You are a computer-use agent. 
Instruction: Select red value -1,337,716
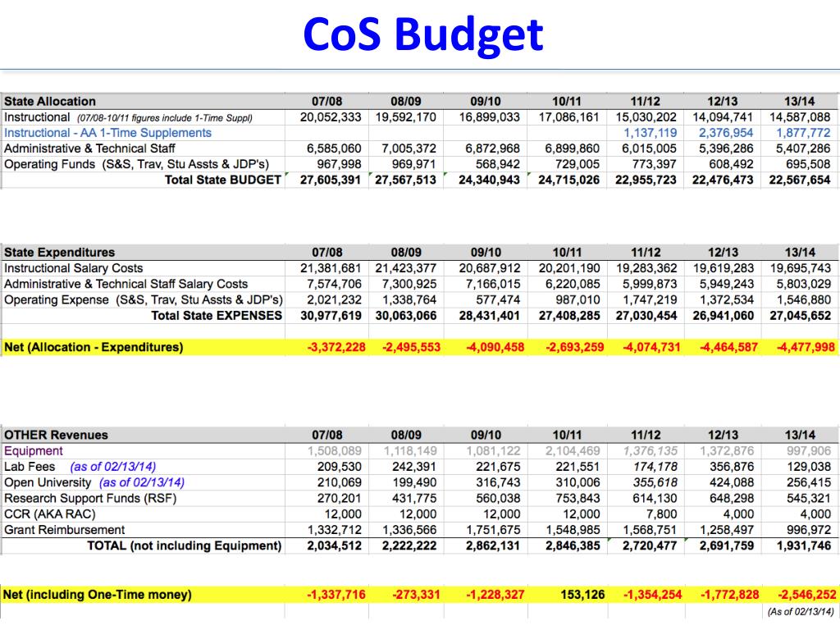tap(336, 595)
